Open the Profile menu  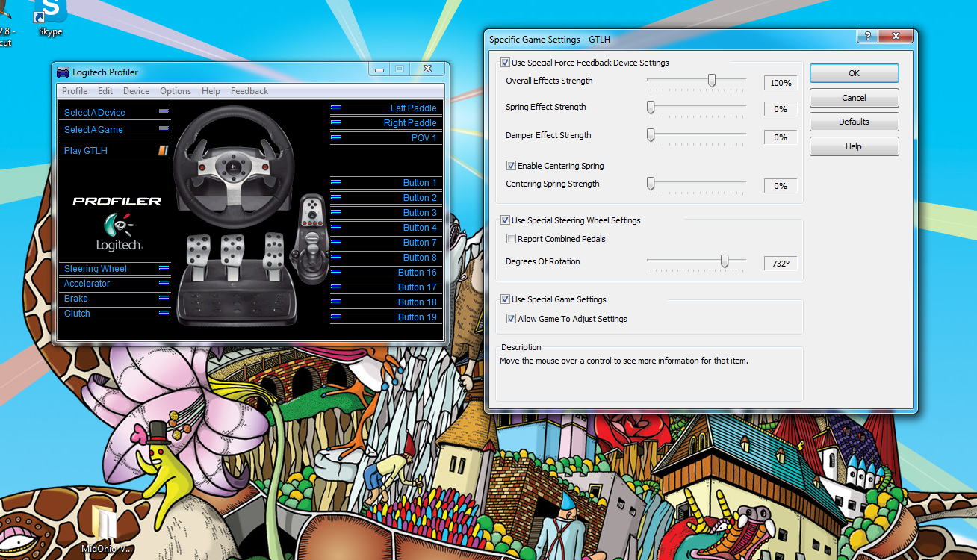click(75, 91)
